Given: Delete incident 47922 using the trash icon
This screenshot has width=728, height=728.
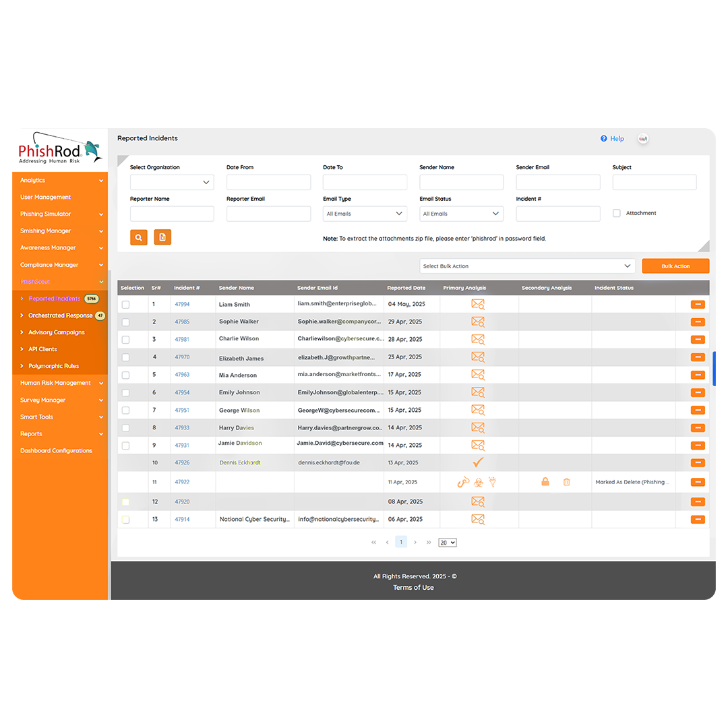Looking at the screenshot, I should (566, 482).
